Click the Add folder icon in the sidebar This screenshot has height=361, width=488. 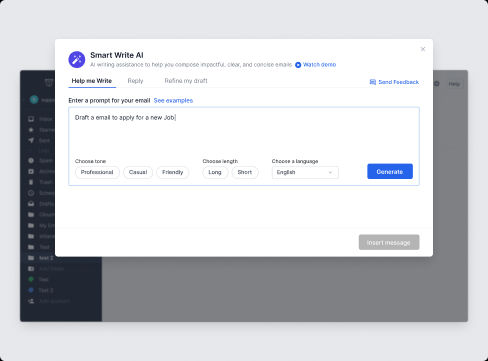tap(31, 269)
